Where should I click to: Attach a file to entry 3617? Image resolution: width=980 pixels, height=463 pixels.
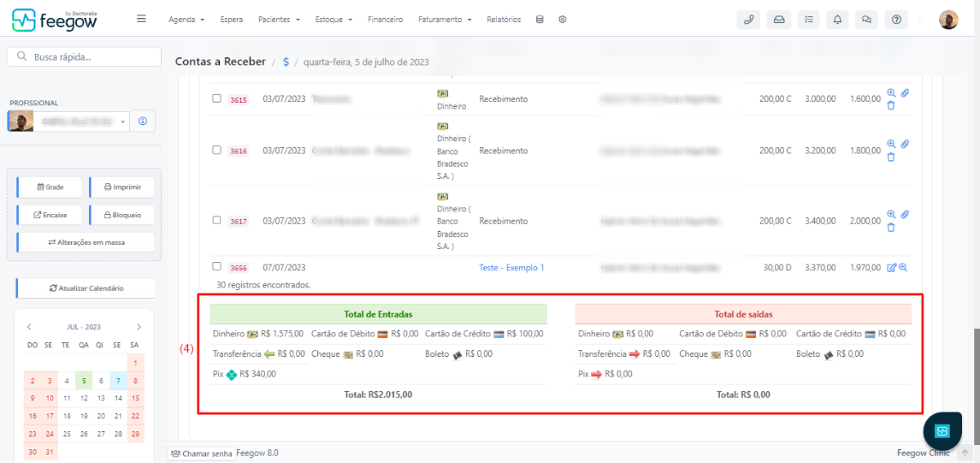point(905,214)
